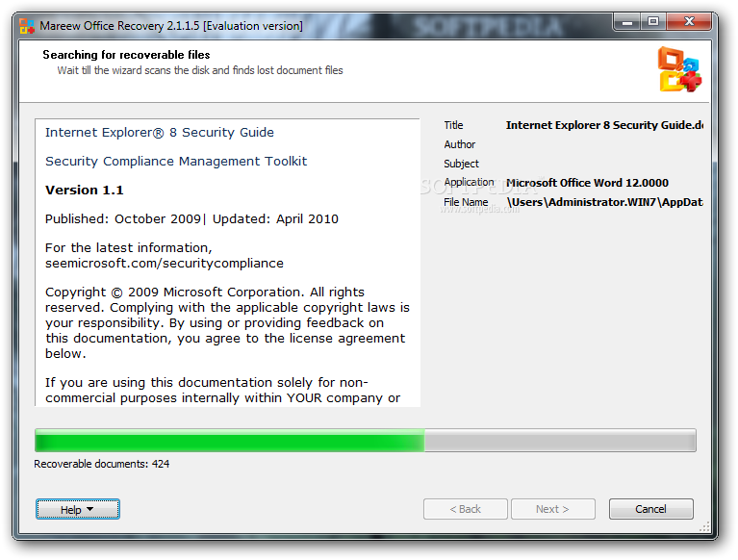
Task: Click the Title value 'Internet Explorer 8 Security Guide'
Action: coord(604,125)
